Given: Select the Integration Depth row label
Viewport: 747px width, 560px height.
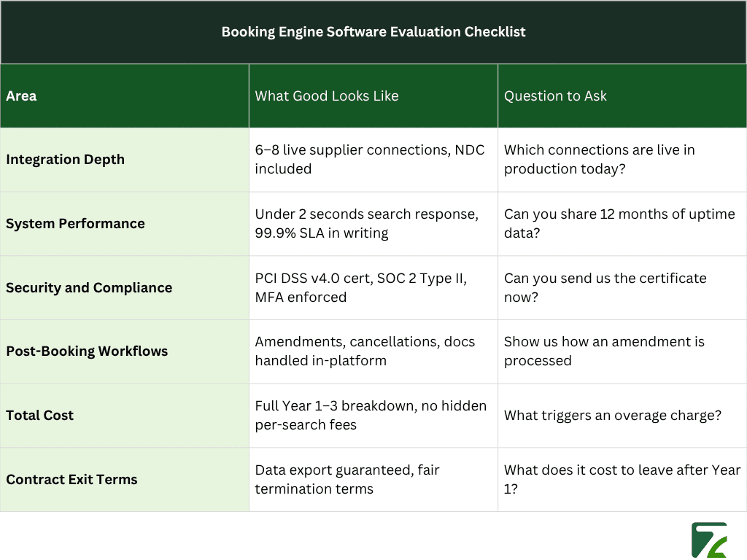Looking at the screenshot, I should tap(66, 159).
